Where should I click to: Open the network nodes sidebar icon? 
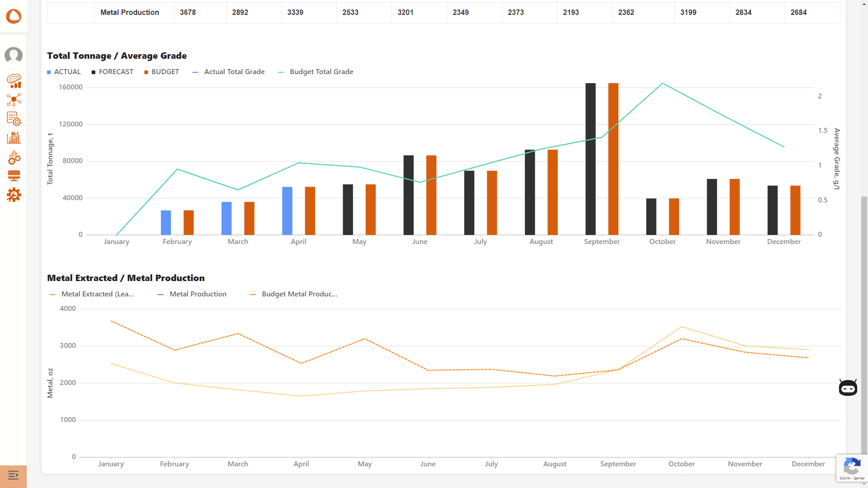pyautogui.click(x=14, y=100)
